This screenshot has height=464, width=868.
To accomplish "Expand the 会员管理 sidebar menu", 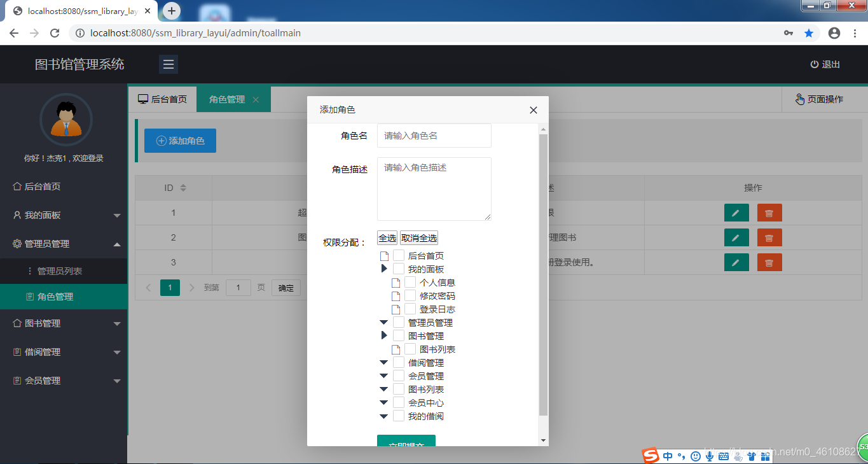I will point(64,381).
